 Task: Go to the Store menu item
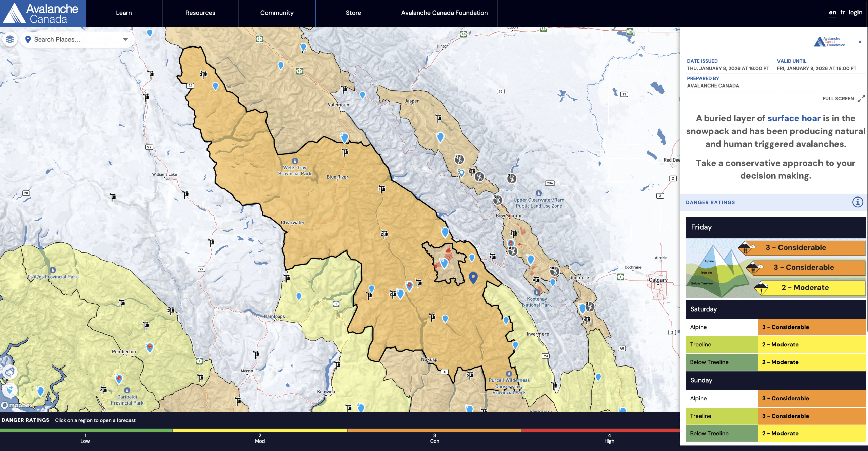(353, 13)
